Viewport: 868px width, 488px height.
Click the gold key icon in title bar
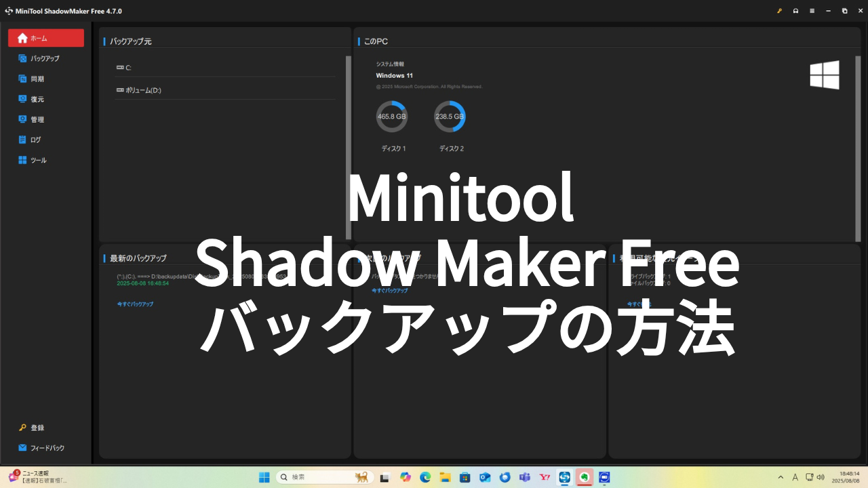[779, 11]
